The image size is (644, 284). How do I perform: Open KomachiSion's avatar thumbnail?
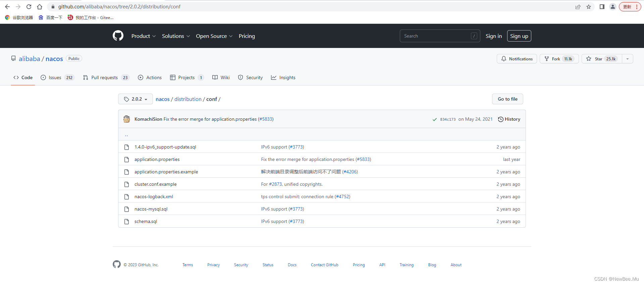pos(126,119)
